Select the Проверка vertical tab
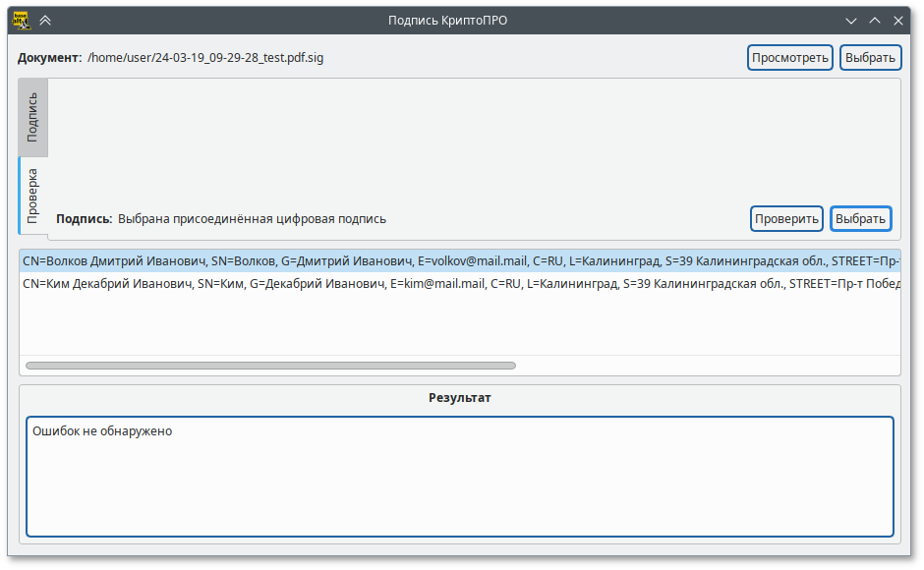 [x=32, y=195]
